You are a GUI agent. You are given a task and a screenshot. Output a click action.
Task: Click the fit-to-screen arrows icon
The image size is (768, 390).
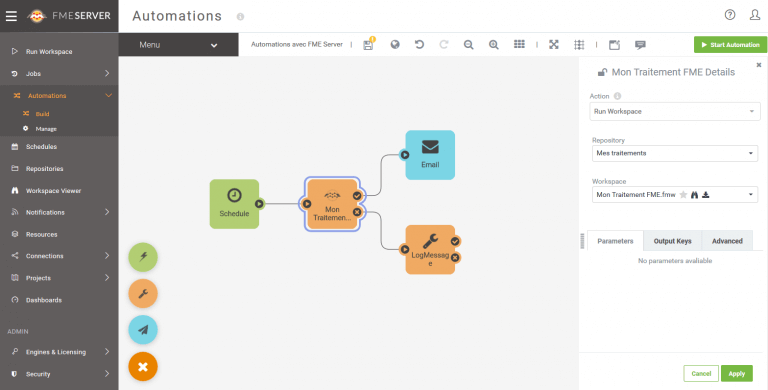pyautogui.click(x=553, y=45)
